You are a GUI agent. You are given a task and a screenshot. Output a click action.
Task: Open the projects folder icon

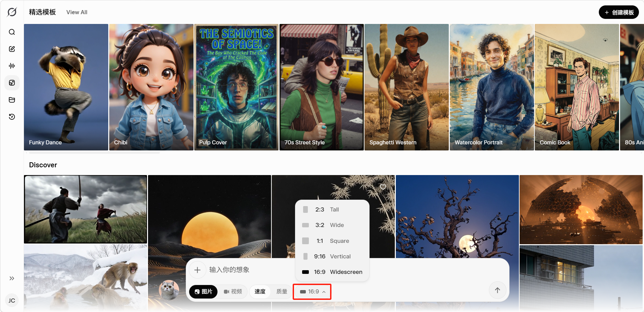(12, 100)
